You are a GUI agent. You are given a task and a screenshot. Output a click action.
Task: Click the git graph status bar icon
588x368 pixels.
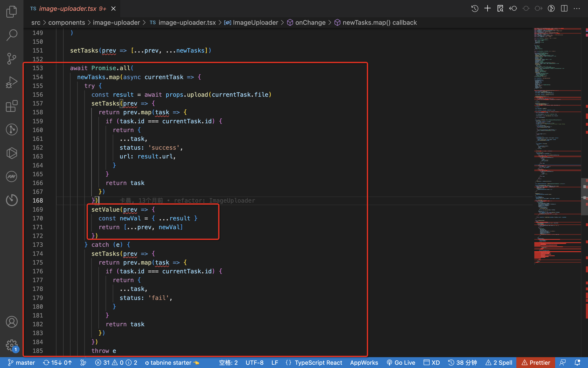(83, 363)
